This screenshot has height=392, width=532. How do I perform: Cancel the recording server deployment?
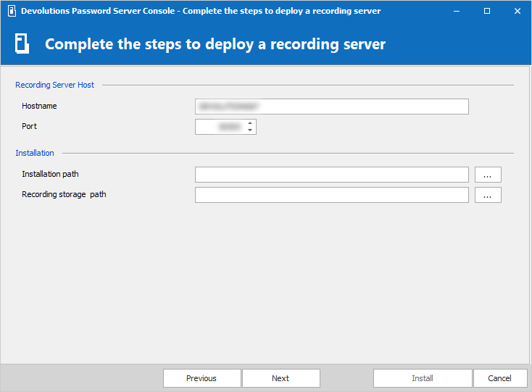pyautogui.click(x=499, y=378)
